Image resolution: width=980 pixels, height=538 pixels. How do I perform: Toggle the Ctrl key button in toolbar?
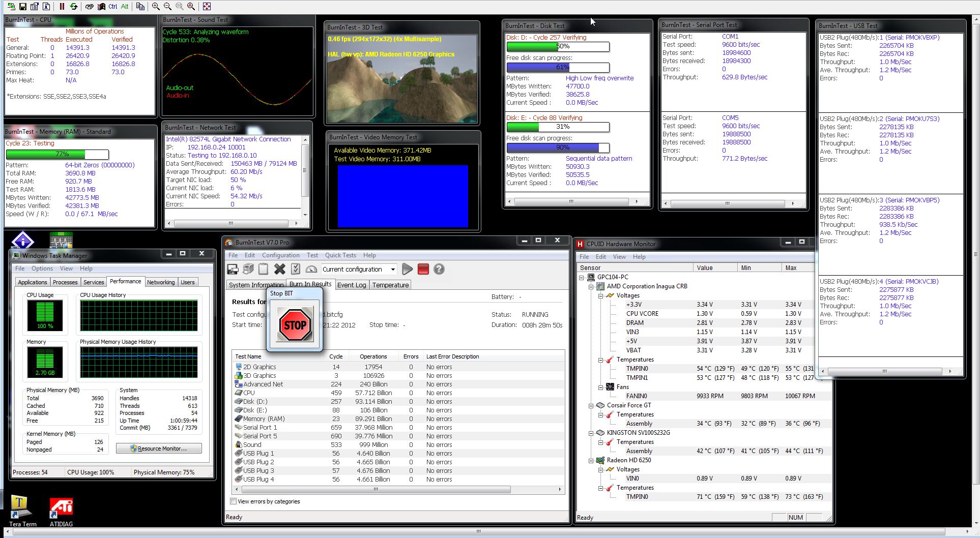(112, 6)
